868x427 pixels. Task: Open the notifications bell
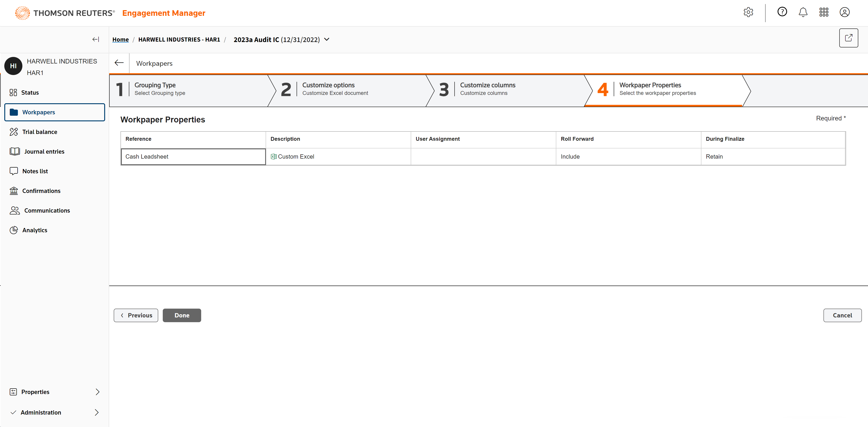point(803,12)
